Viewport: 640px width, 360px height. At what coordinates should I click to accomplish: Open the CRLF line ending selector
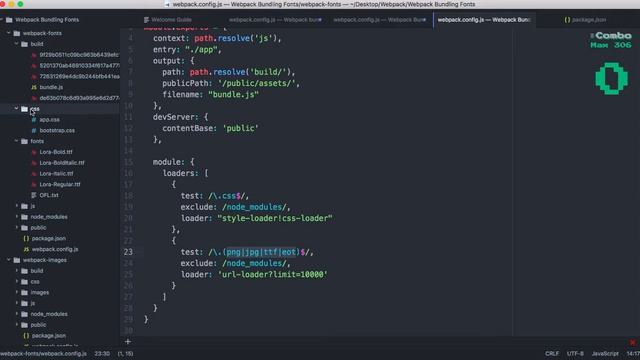(552, 353)
